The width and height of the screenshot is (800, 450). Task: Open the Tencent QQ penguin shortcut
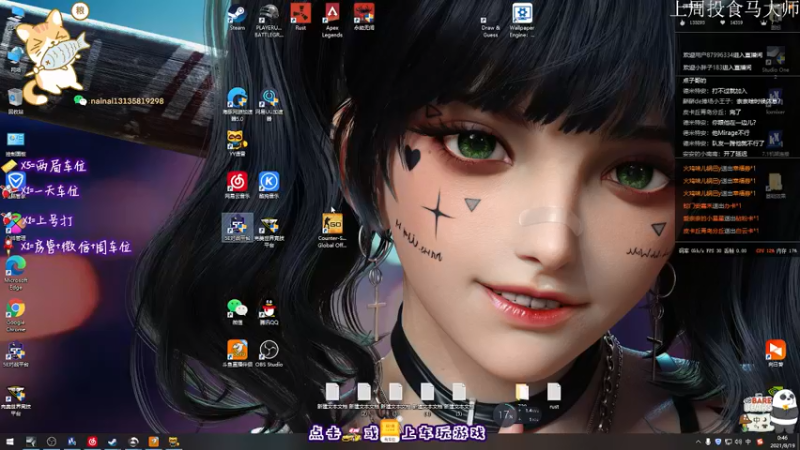coord(269,312)
